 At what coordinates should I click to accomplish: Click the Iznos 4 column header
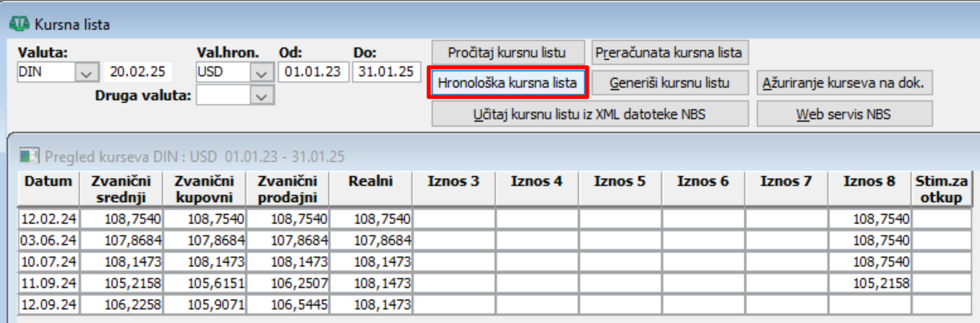pos(537,188)
